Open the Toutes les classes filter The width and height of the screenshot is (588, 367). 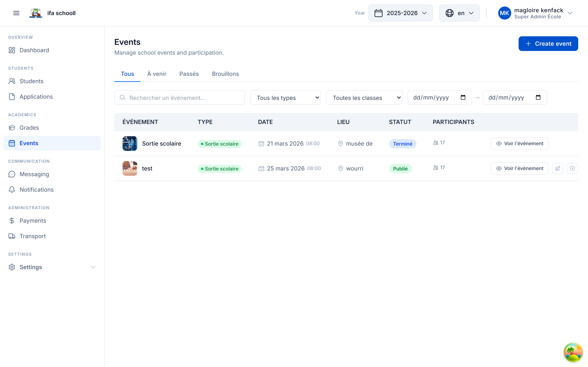(x=364, y=98)
